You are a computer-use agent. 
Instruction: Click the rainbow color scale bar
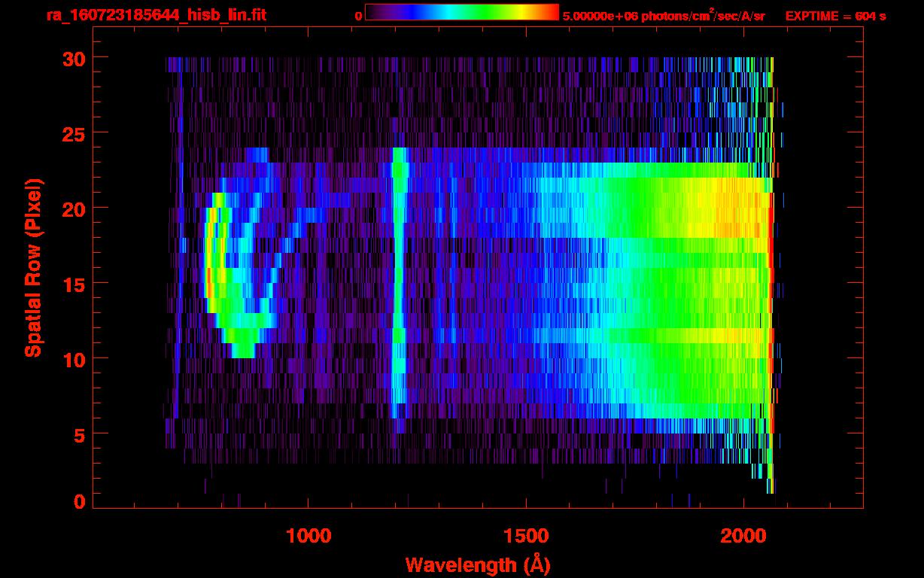461,12
